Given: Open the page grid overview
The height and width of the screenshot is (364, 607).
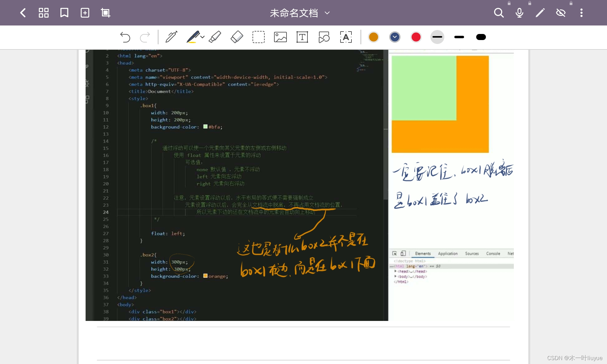Looking at the screenshot, I should [44, 13].
